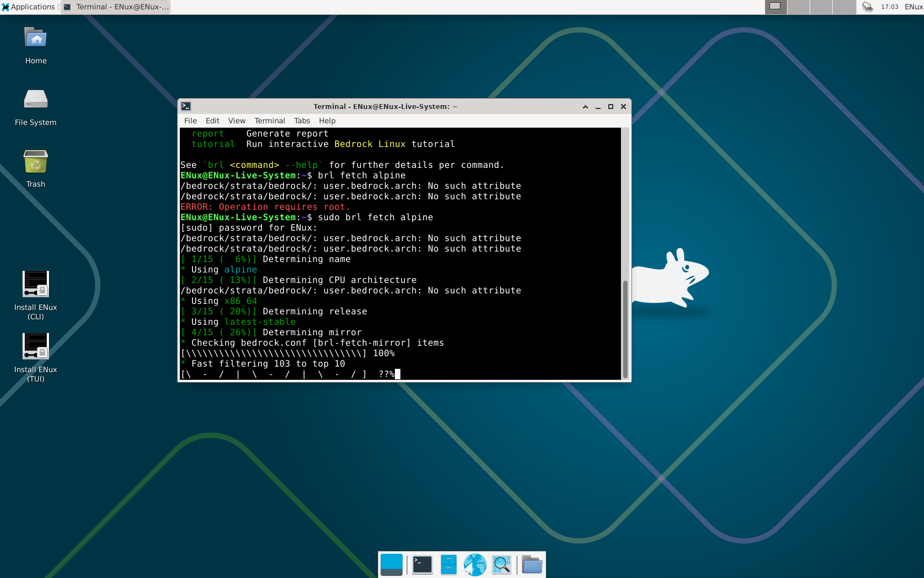
Task: Click the terminal vertical scrollbar handle
Action: click(x=625, y=329)
